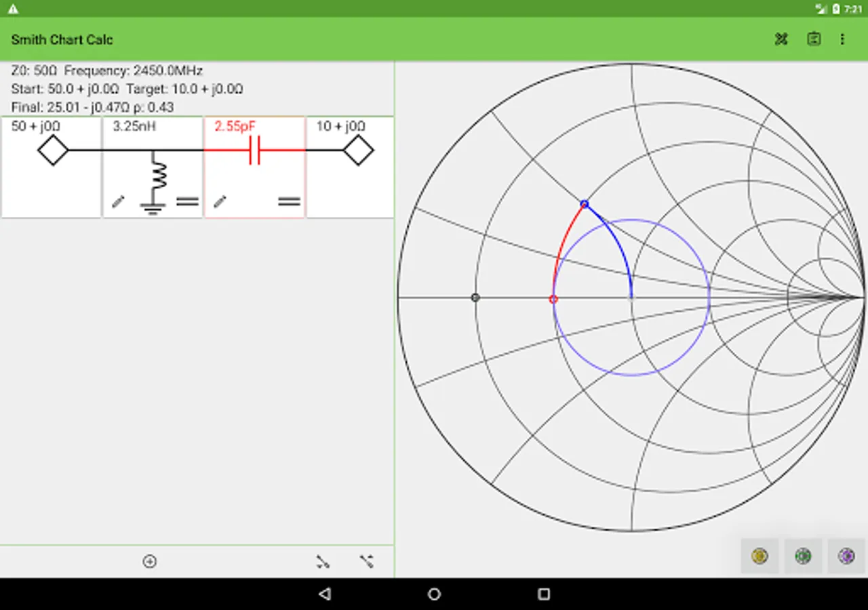Image resolution: width=868 pixels, height=610 pixels.
Task: Go to the Android home screen
Action: click(x=434, y=594)
